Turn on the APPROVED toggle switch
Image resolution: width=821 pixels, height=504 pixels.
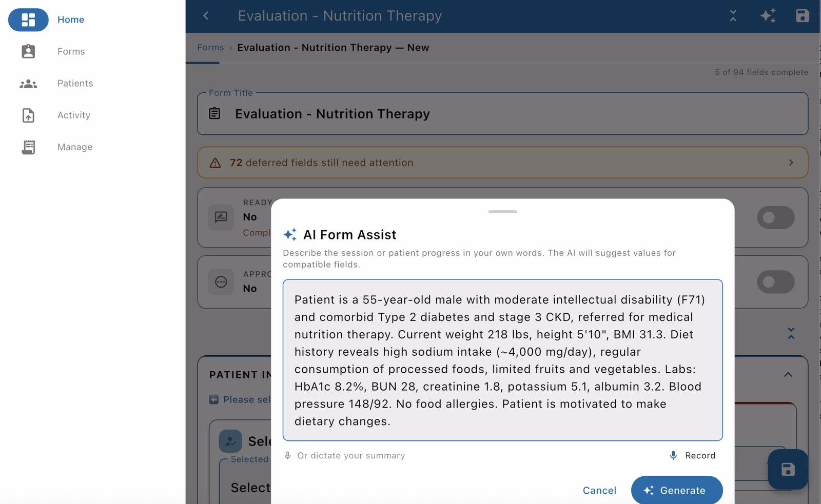[775, 282]
